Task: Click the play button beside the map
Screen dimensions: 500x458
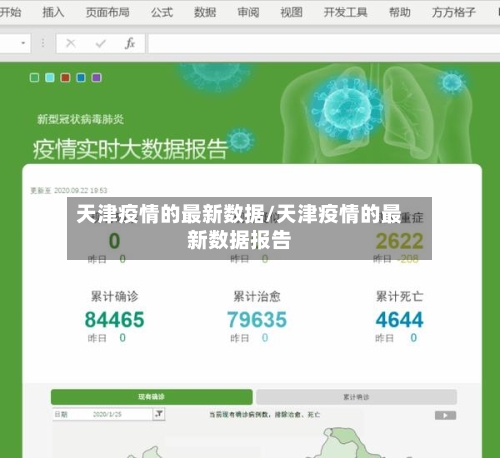Action: (445, 415)
